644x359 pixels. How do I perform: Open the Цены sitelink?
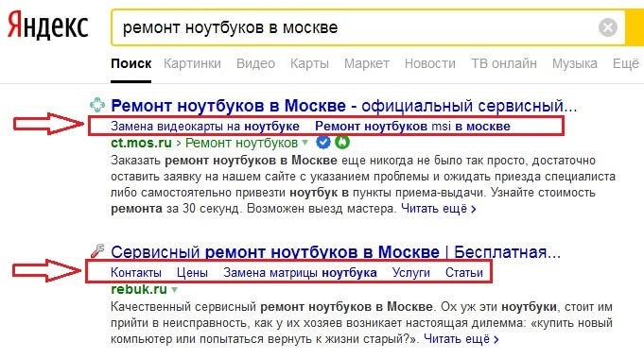[x=192, y=272]
